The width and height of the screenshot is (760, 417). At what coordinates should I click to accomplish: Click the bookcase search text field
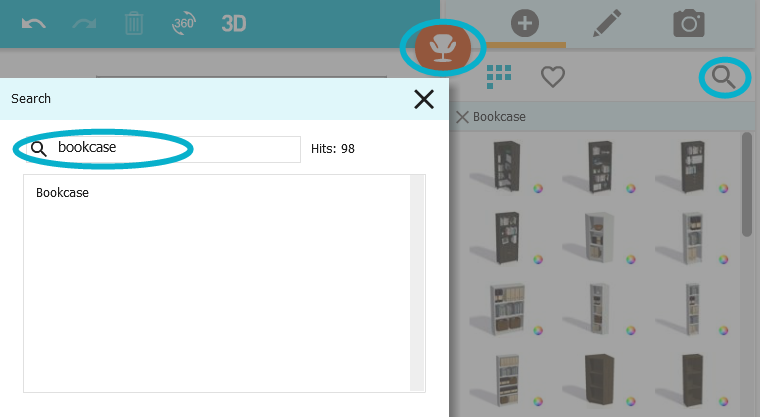click(163, 149)
